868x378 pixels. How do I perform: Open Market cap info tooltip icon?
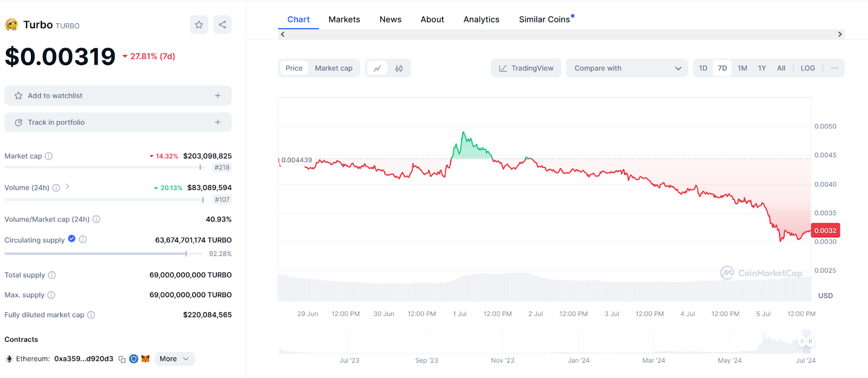click(49, 156)
